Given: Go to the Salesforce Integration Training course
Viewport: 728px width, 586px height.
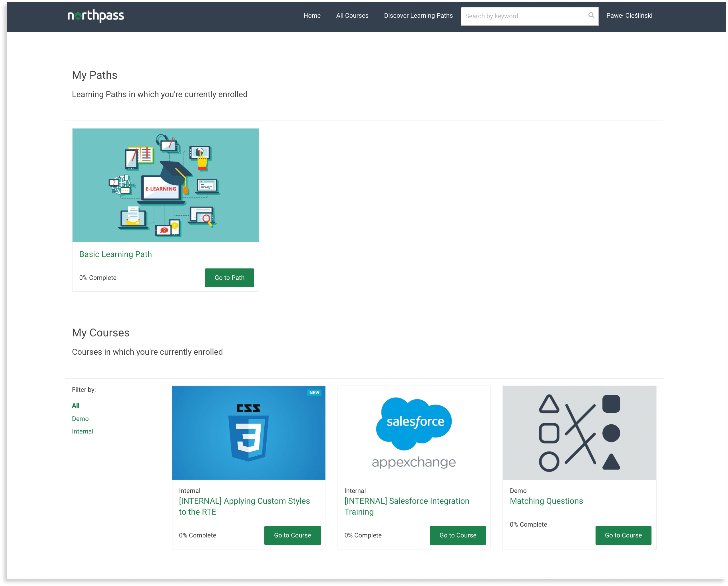Looking at the screenshot, I should pyautogui.click(x=458, y=535).
